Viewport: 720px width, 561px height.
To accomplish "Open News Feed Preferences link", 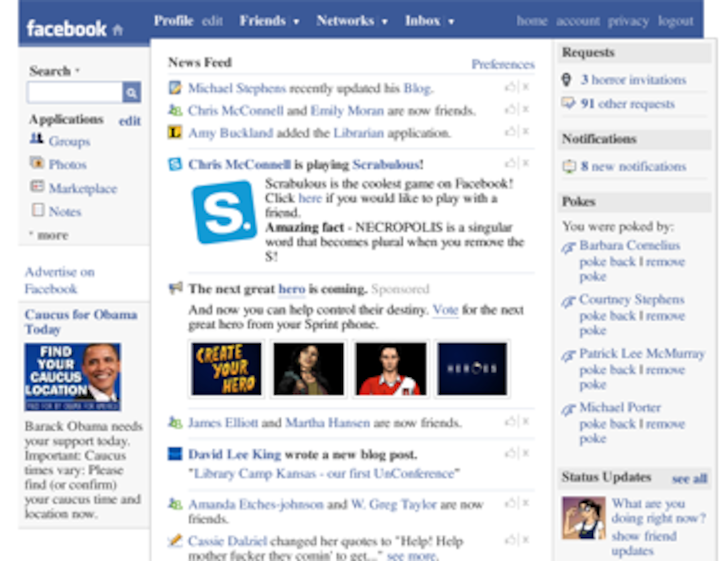I will tap(502, 64).
